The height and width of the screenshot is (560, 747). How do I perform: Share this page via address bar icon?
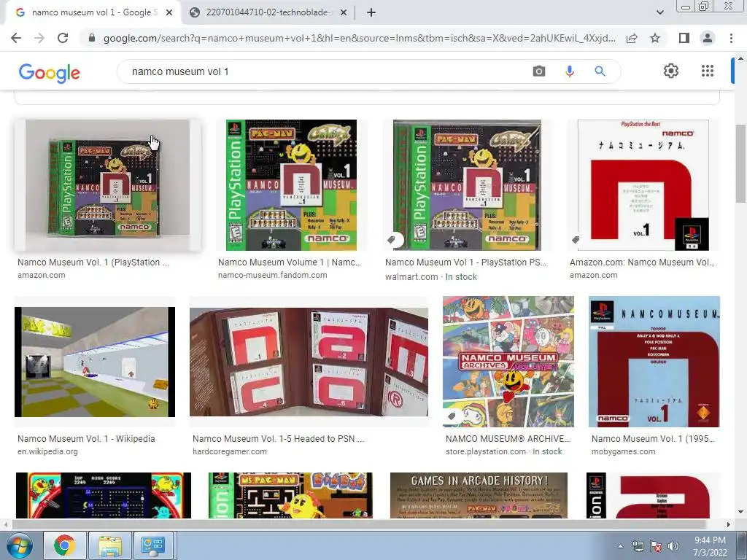pyautogui.click(x=632, y=38)
